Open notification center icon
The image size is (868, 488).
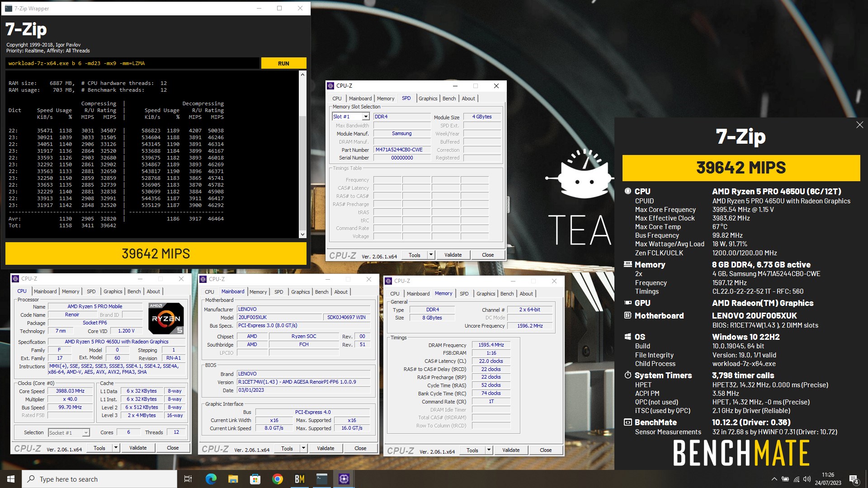tap(854, 479)
